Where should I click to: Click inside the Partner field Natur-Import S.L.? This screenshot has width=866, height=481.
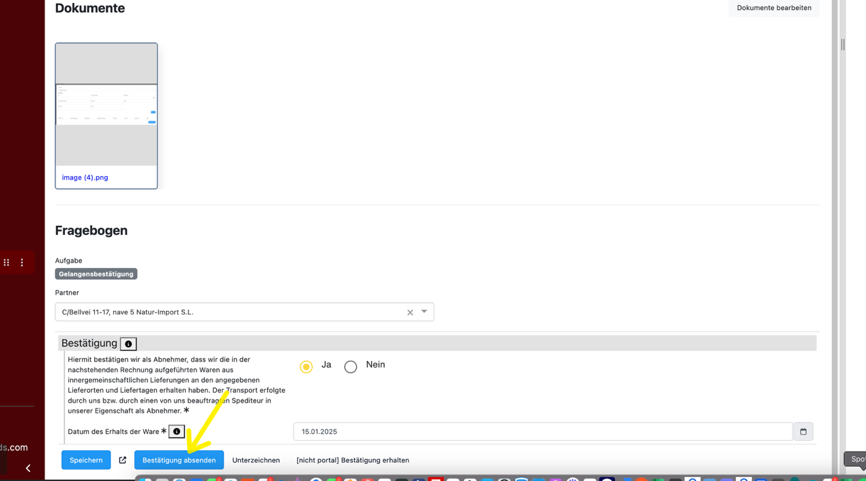(x=245, y=312)
